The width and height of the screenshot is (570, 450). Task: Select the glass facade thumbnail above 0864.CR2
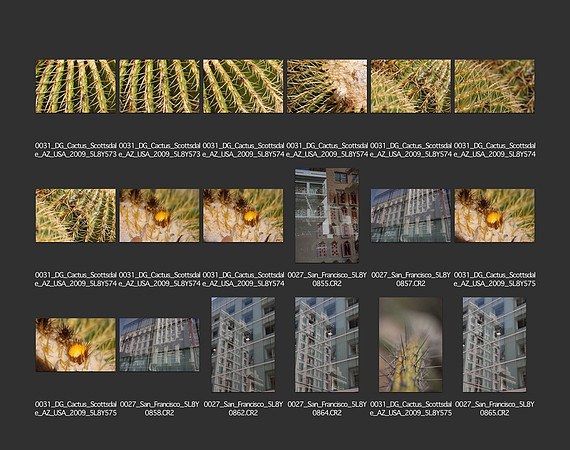click(327, 345)
